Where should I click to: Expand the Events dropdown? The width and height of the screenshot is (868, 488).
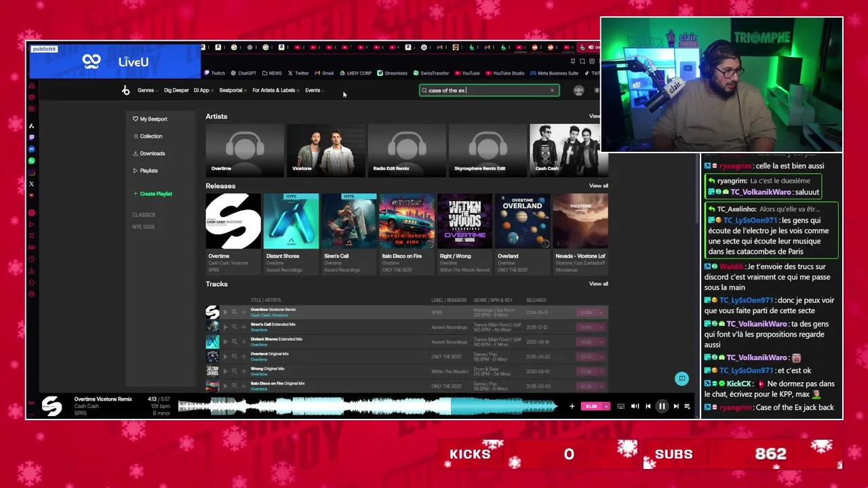[315, 90]
